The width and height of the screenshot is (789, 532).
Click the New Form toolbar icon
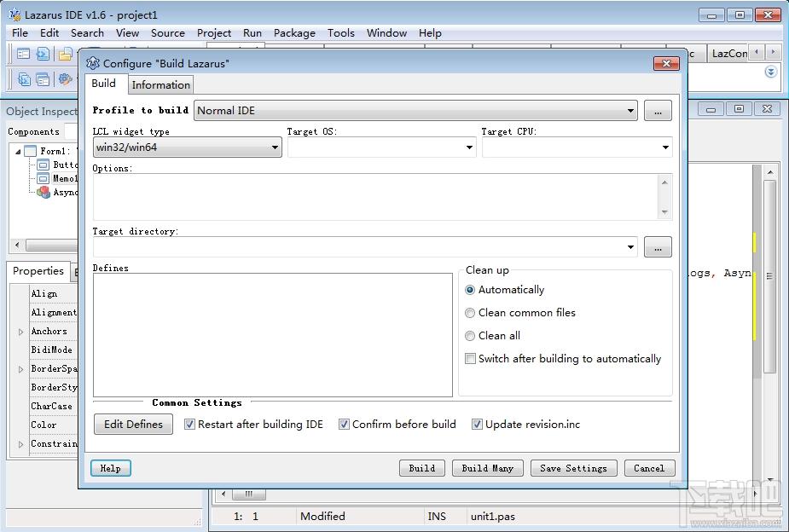23,54
